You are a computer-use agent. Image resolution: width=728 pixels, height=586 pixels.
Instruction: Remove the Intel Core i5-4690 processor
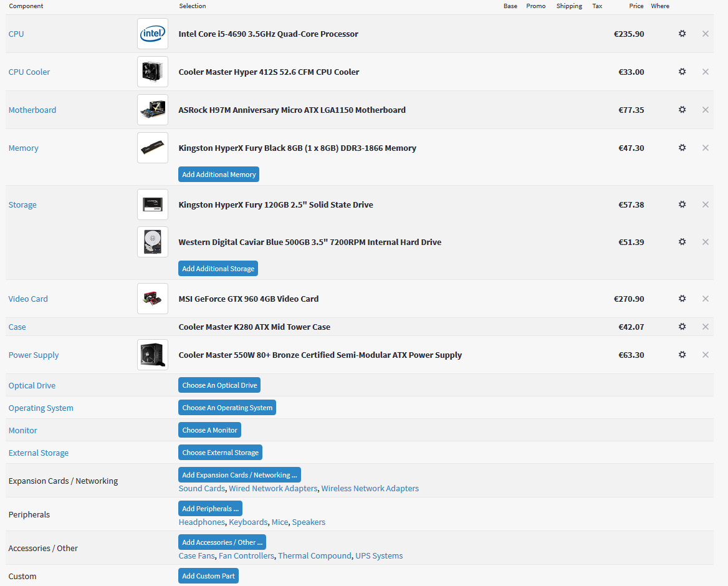click(x=706, y=34)
